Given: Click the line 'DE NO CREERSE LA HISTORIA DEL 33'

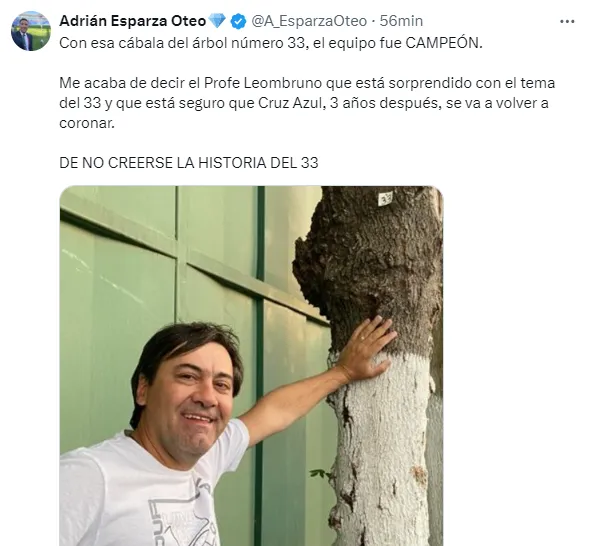Looking at the screenshot, I should point(189,163).
